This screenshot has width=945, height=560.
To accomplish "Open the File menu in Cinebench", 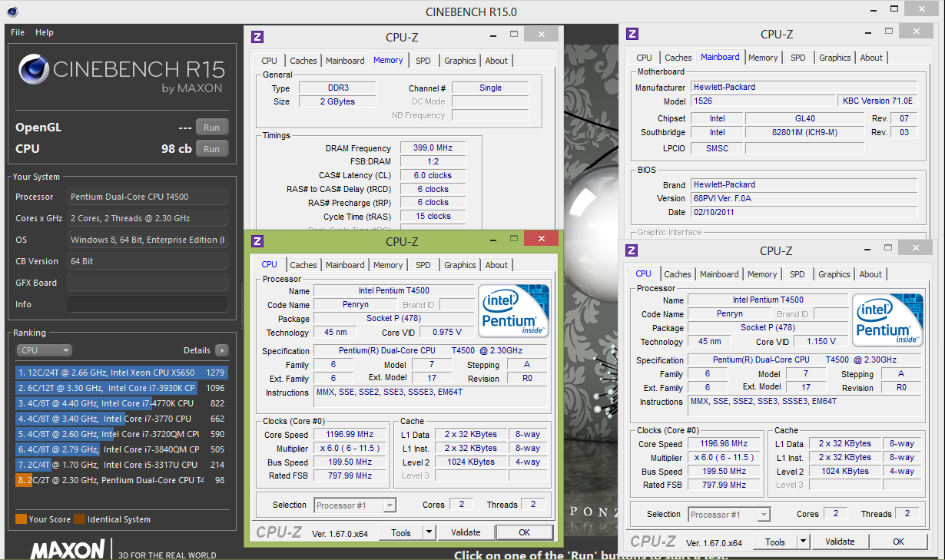I will (x=18, y=32).
